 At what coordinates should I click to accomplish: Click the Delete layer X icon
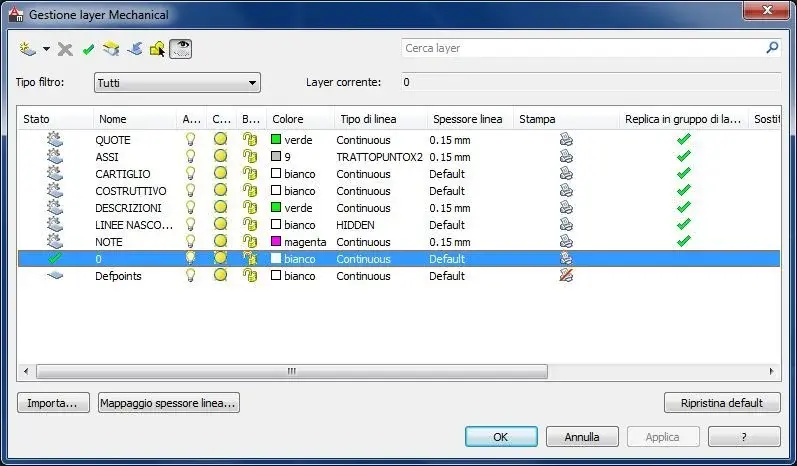click(x=65, y=49)
